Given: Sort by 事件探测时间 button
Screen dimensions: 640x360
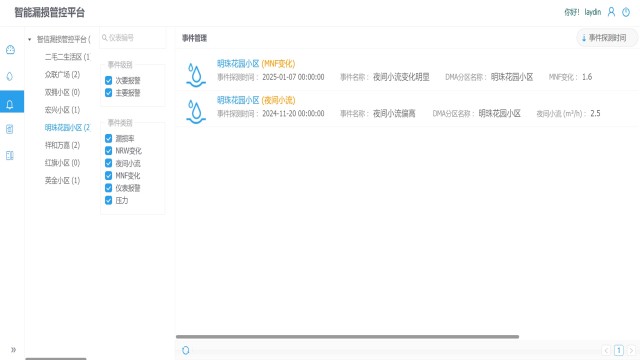Looking at the screenshot, I should coord(607,38).
